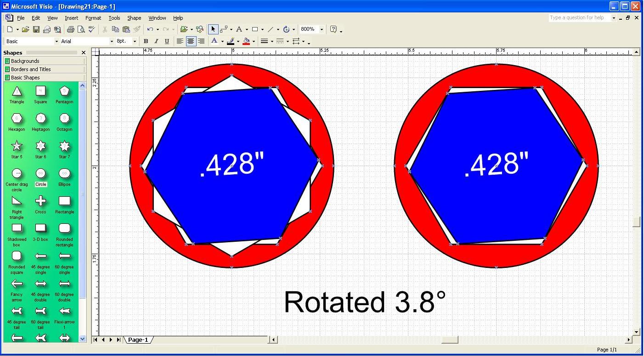Screen dimensions: 644x356
Task: Click the Save icon in toolbar
Action: click(36, 29)
